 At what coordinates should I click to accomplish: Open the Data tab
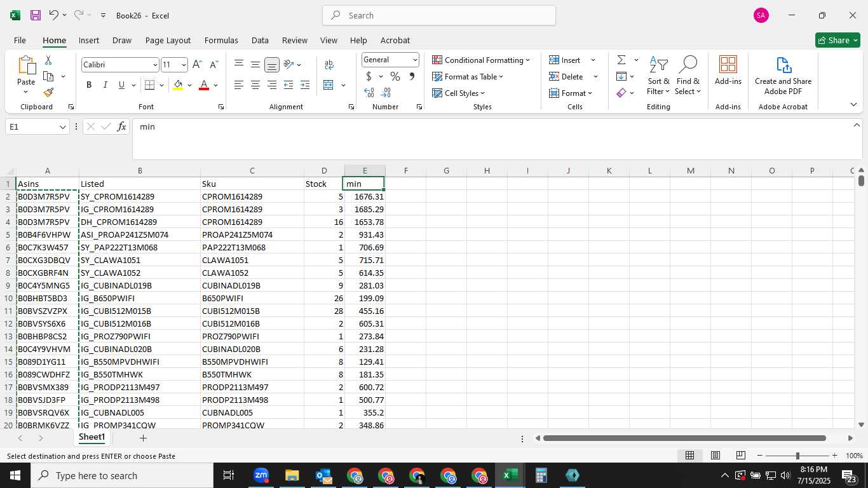260,40
